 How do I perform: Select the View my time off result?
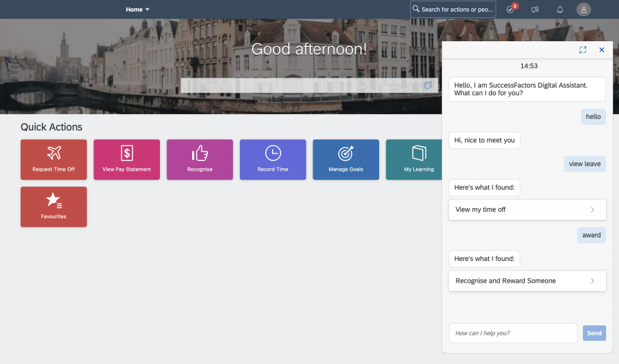tap(527, 209)
